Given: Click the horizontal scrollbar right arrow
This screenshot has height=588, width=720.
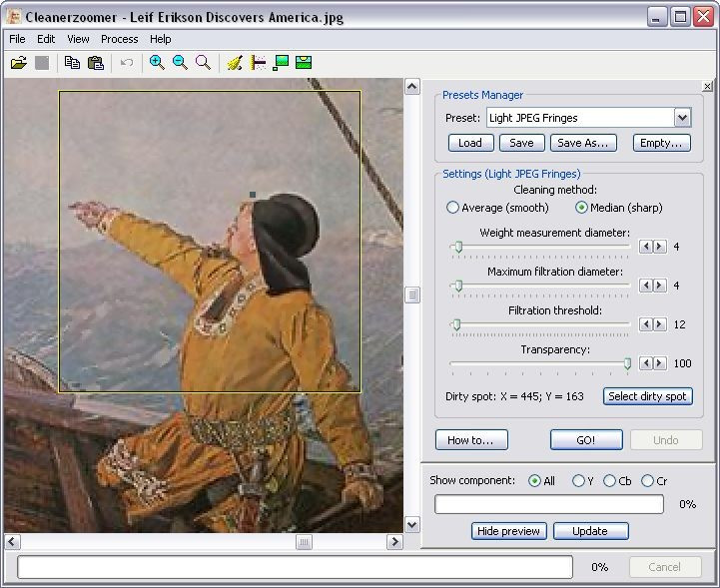Looking at the screenshot, I should coord(394,542).
